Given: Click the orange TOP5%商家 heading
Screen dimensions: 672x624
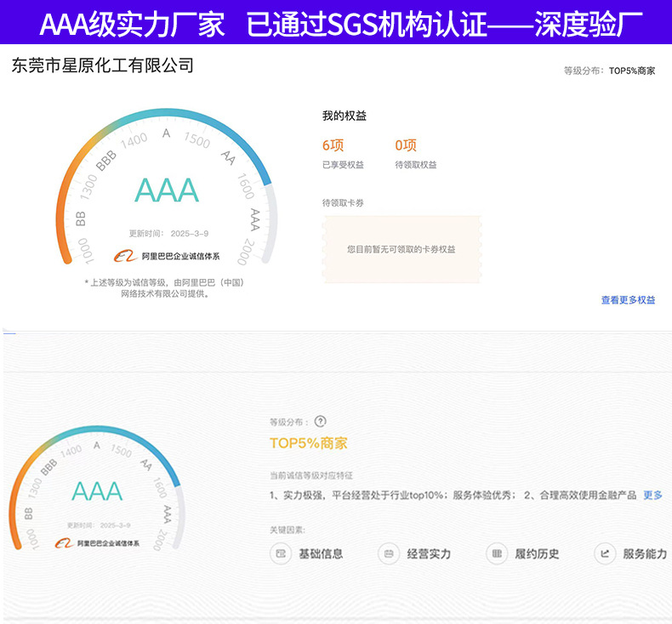Looking at the screenshot, I should click(x=309, y=443).
